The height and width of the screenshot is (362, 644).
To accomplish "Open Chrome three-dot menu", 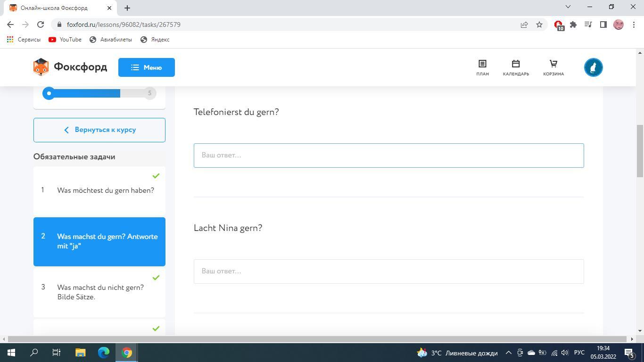I will coord(633,25).
